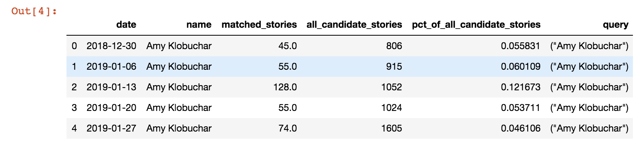Click the all_candidate_stories column header

(354, 25)
